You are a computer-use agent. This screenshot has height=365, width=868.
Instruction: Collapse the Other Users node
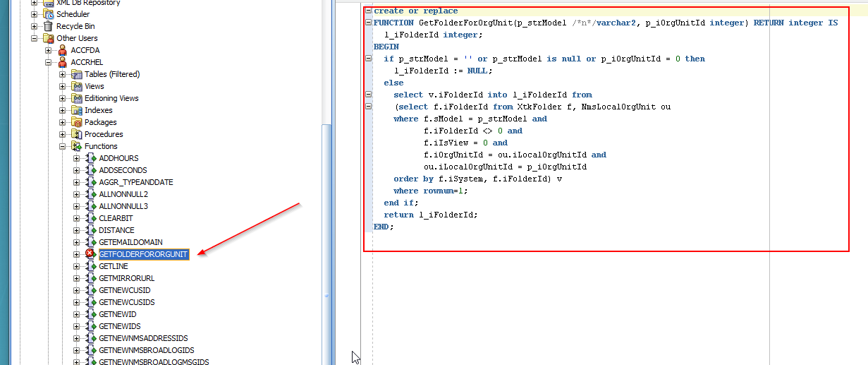point(35,38)
